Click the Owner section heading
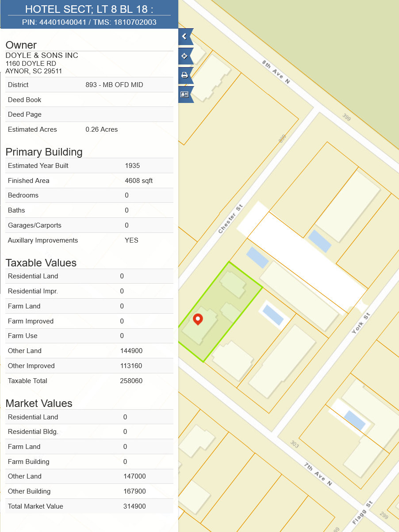 [21, 45]
